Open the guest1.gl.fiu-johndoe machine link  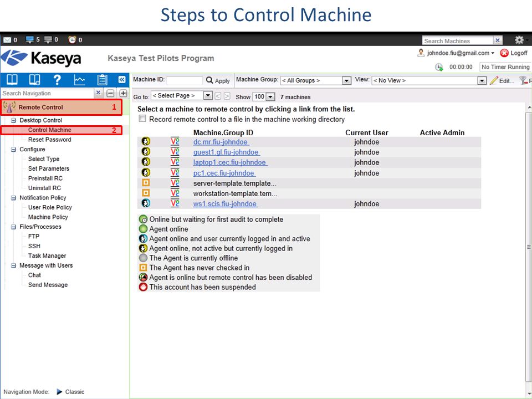[x=227, y=152]
